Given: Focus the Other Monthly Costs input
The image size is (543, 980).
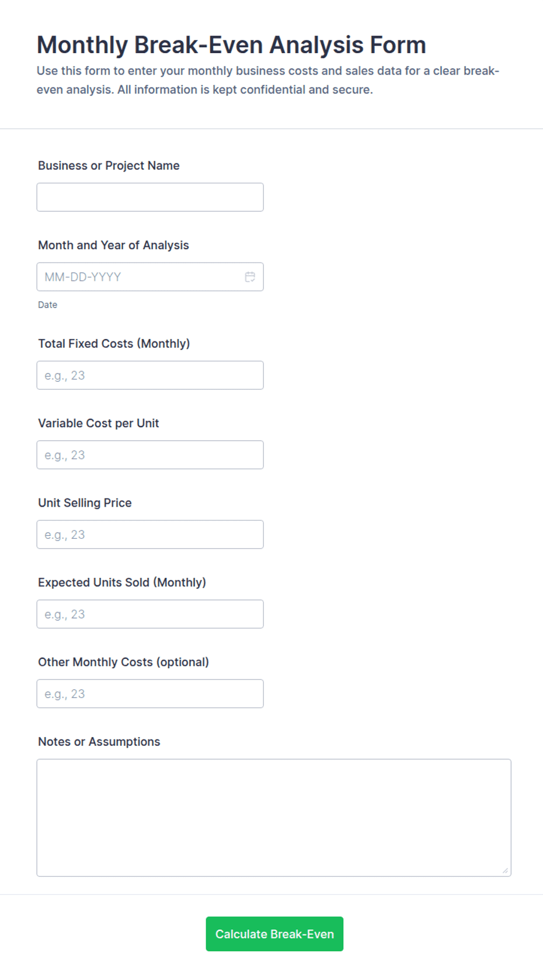Looking at the screenshot, I should click(x=150, y=693).
